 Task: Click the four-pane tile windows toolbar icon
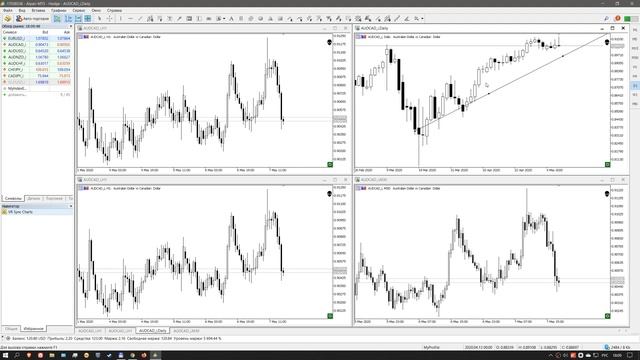pyautogui.click(x=88, y=19)
